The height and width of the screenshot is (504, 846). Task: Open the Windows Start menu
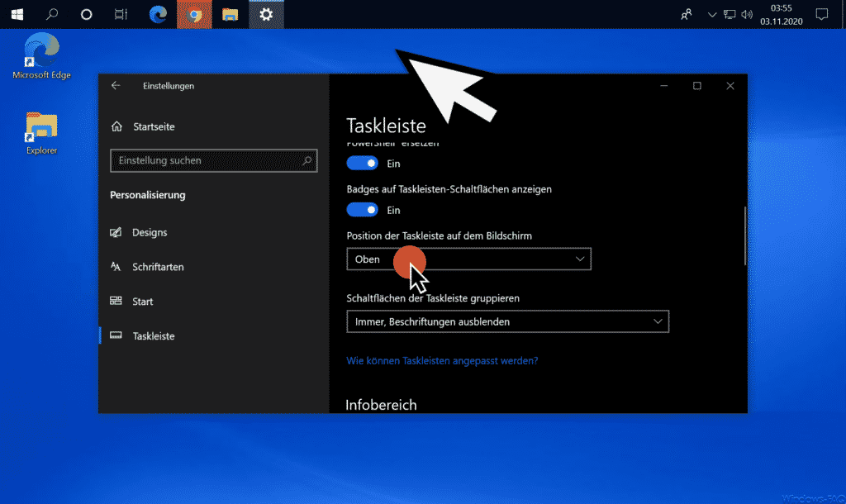click(x=17, y=15)
